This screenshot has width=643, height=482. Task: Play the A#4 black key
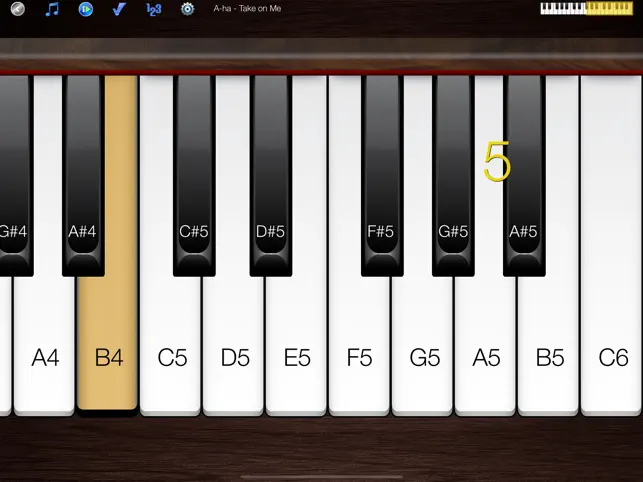pos(83,176)
